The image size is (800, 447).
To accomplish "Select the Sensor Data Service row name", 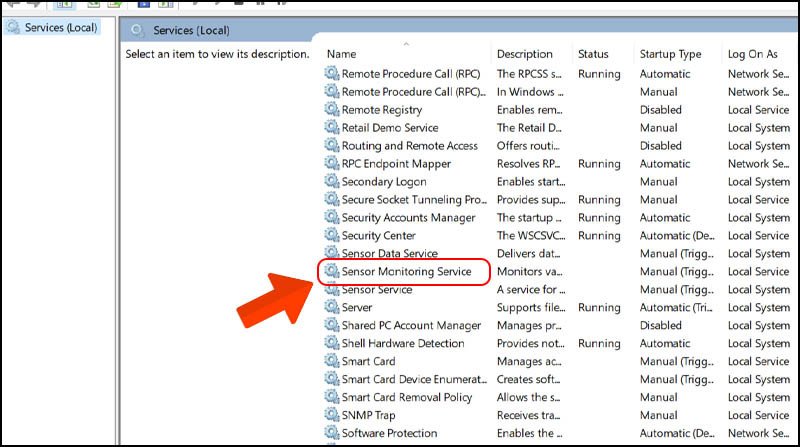I will (x=389, y=253).
